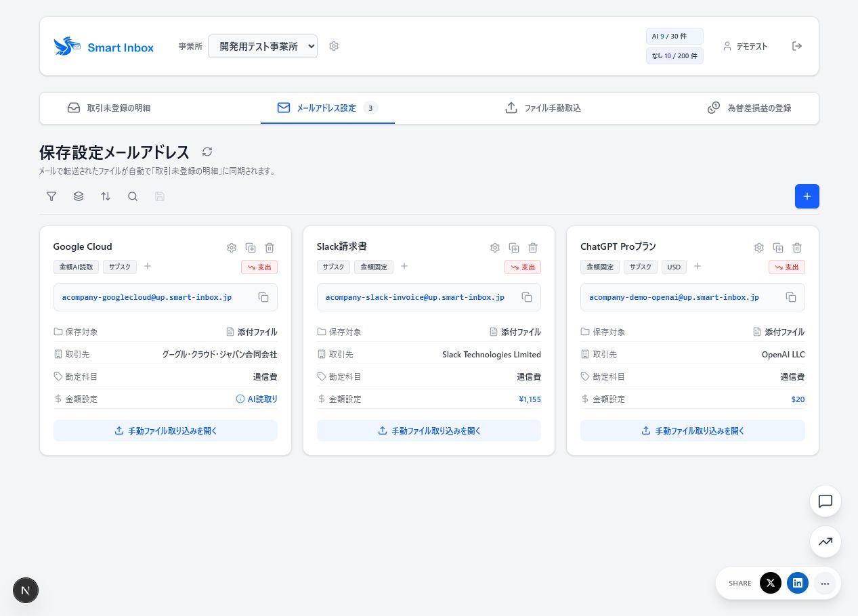This screenshot has height=616, width=858.
Task: Click the USD tag on ChatGPT card
Action: (674, 267)
